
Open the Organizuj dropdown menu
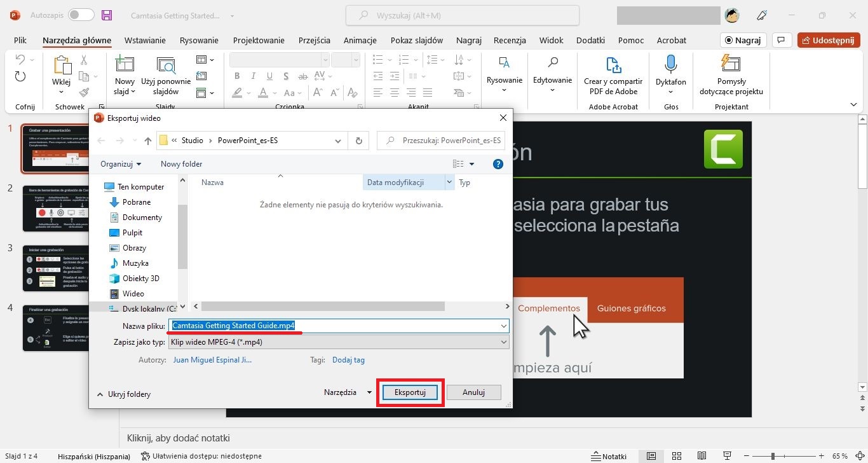point(121,164)
